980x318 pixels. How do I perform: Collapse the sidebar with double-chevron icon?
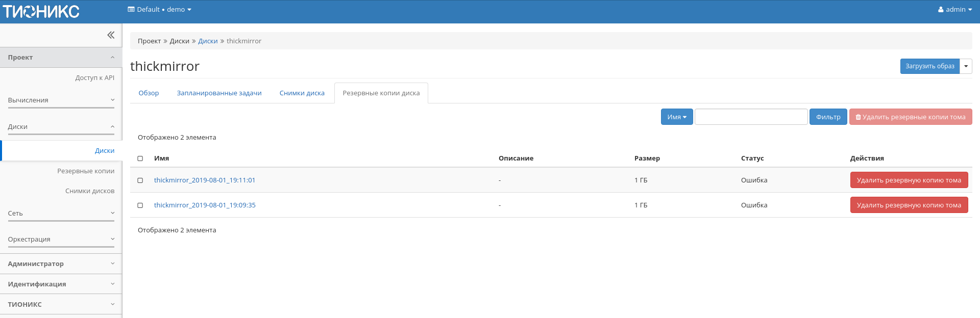[x=111, y=35]
